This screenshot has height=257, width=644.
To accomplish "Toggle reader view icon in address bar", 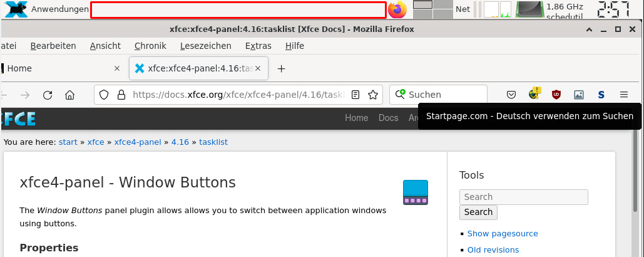I will pos(355,95).
